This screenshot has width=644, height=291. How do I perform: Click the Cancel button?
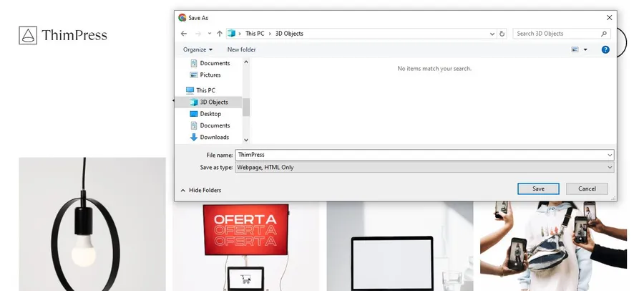pyautogui.click(x=587, y=189)
